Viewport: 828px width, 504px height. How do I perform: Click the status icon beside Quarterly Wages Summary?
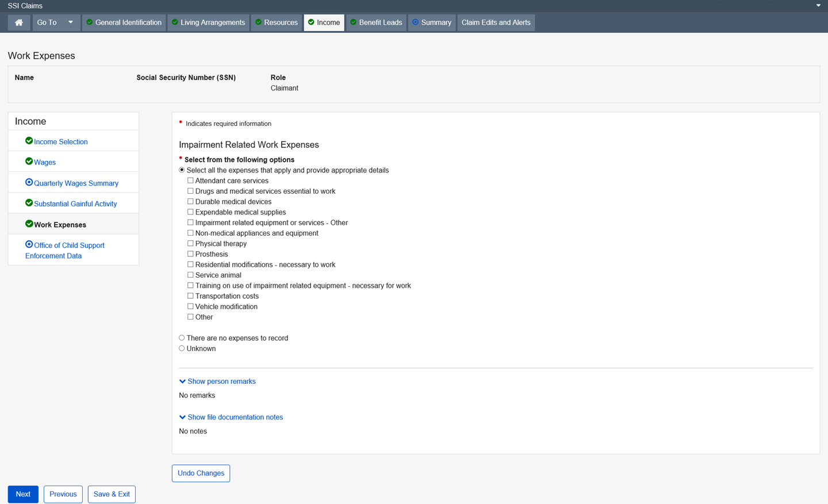[29, 182]
